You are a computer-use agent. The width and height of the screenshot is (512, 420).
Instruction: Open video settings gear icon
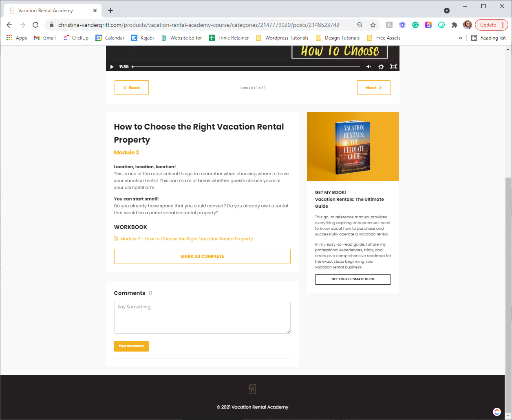click(x=381, y=67)
